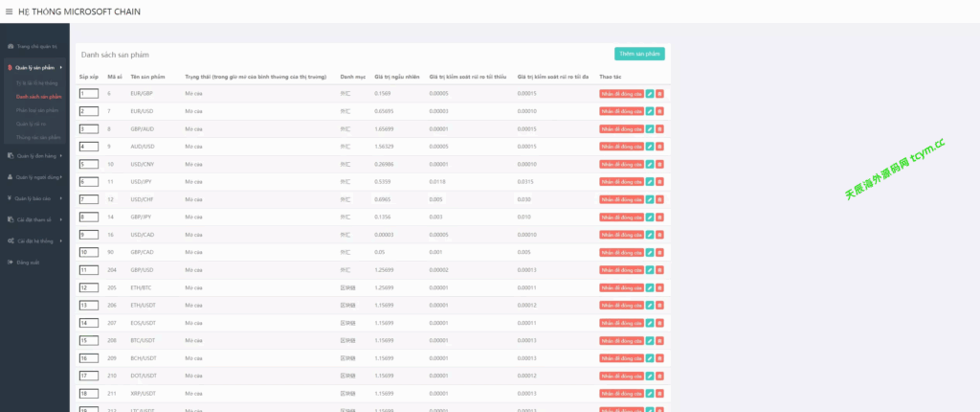This screenshot has height=412, width=980.
Task: Click the EUR/USD product name cell
Action: pyautogui.click(x=142, y=111)
